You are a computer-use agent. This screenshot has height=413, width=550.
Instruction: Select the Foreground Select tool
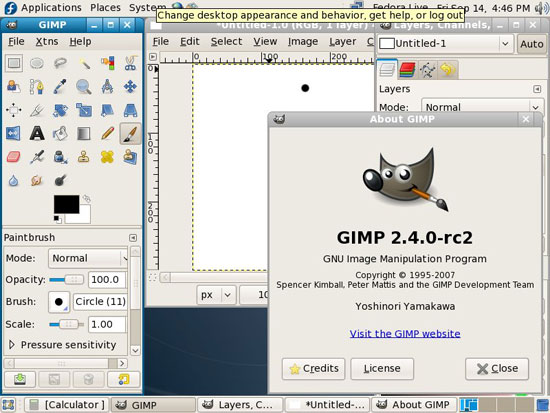pyautogui.click(x=14, y=87)
